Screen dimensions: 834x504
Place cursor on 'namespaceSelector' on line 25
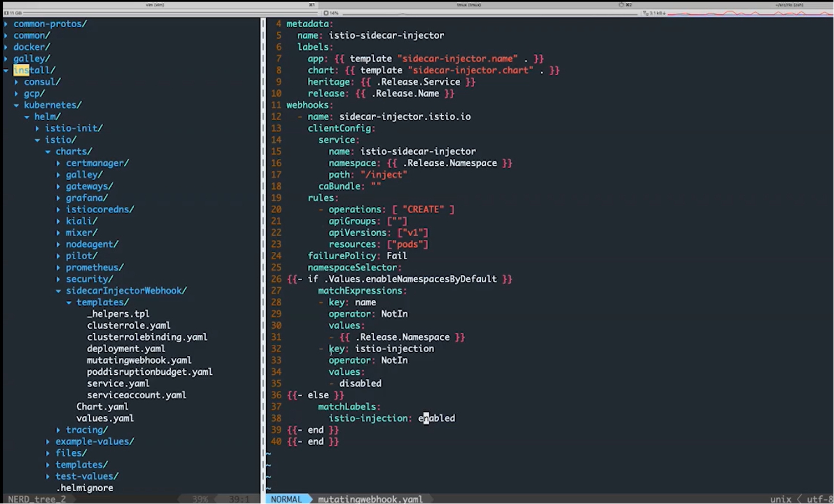tap(353, 268)
